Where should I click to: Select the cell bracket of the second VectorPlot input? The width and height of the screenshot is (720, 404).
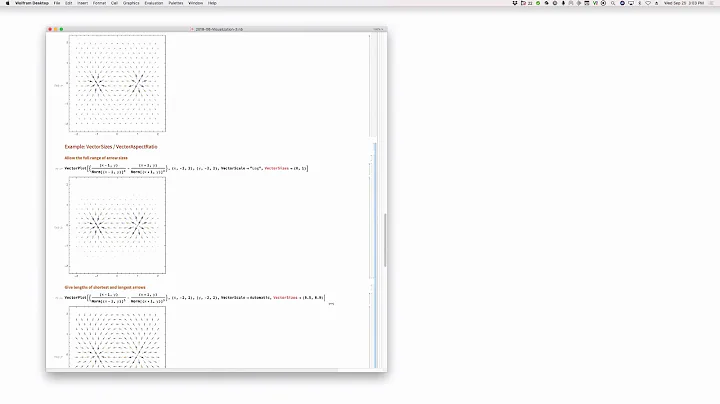(370, 168)
